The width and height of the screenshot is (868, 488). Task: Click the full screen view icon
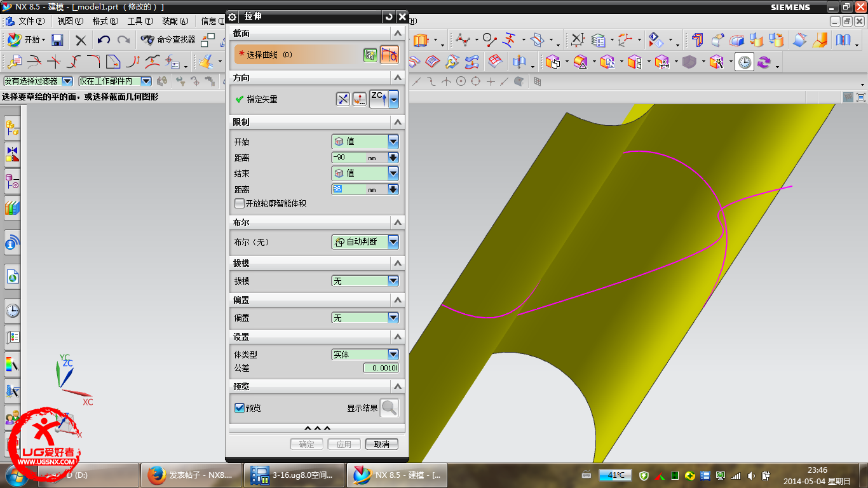[861, 97]
